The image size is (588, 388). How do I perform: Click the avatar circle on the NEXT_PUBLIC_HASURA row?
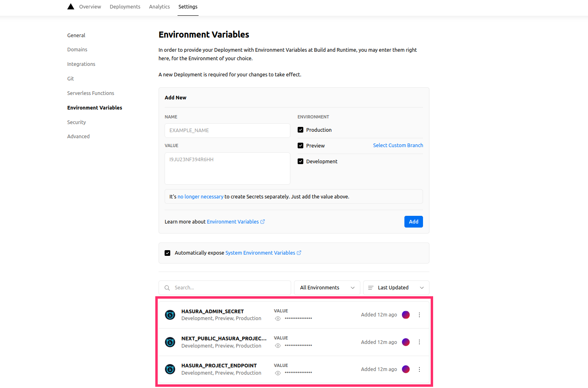pos(406,342)
